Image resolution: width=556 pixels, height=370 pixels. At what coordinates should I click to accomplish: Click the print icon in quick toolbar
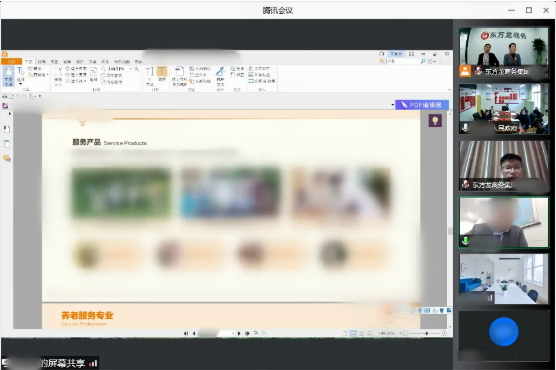(x=5, y=96)
